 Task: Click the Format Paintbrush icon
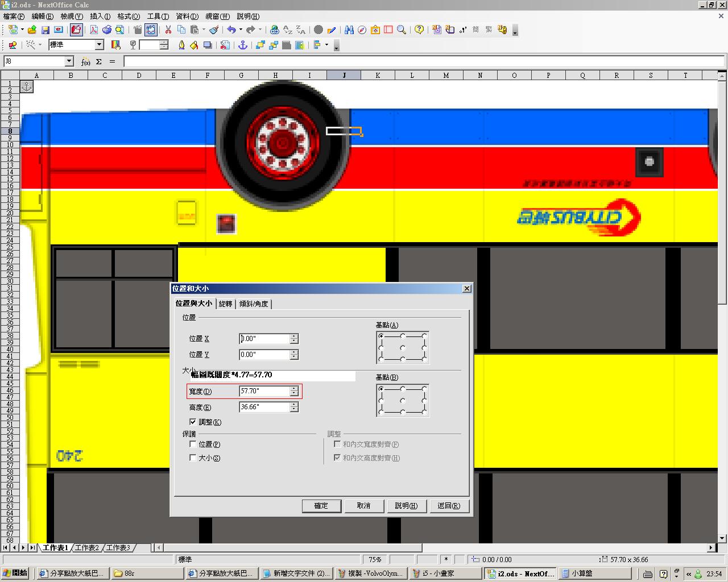[214, 30]
